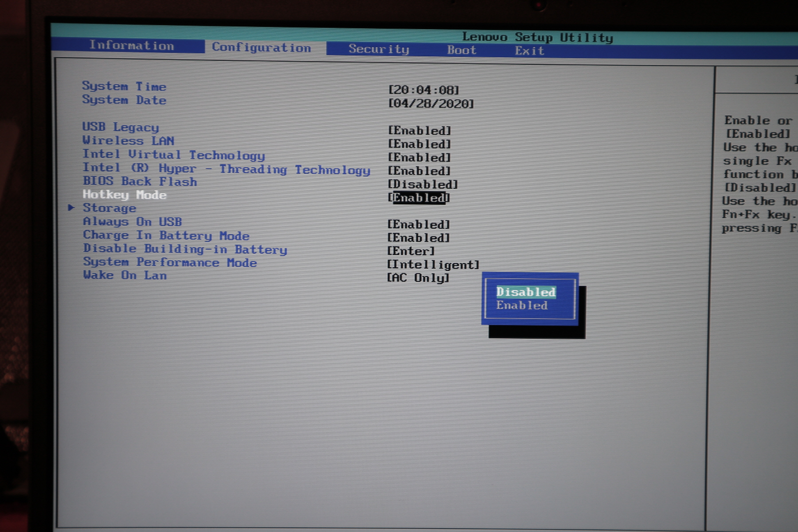Select Disable Building-in Battery option

coord(185,249)
